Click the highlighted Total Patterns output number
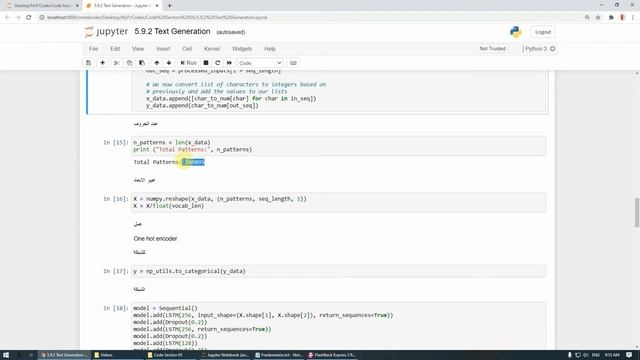The height and width of the screenshot is (360, 640). point(193,162)
